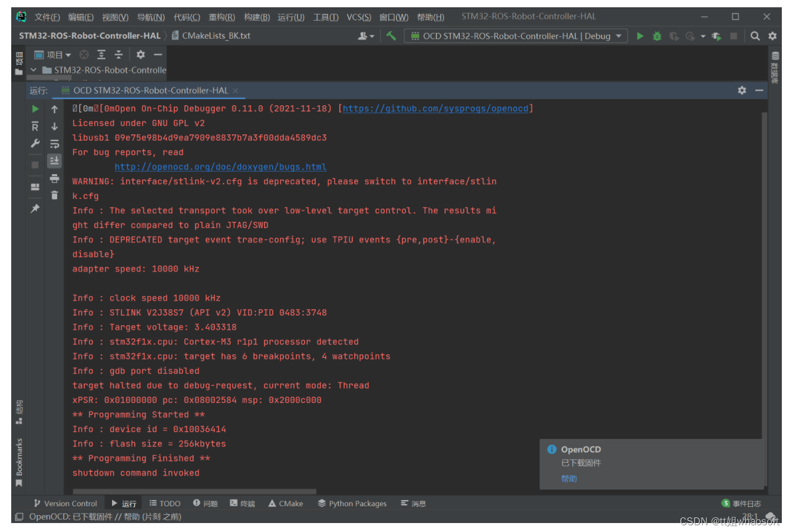788x532 pixels.
Task: Run the OCD configuration with play button
Action: (x=640, y=36)
